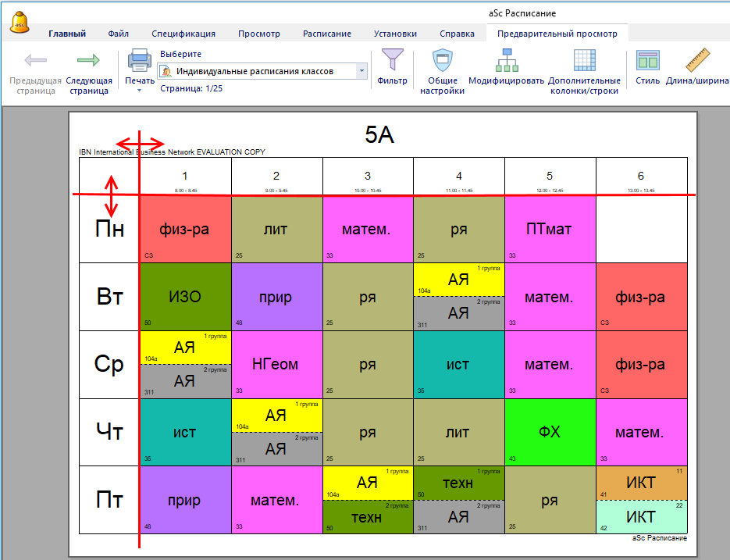Click the Length/width (Длина/ширина) ruler icon
This screenshot has width=730, height=560.
696,61
